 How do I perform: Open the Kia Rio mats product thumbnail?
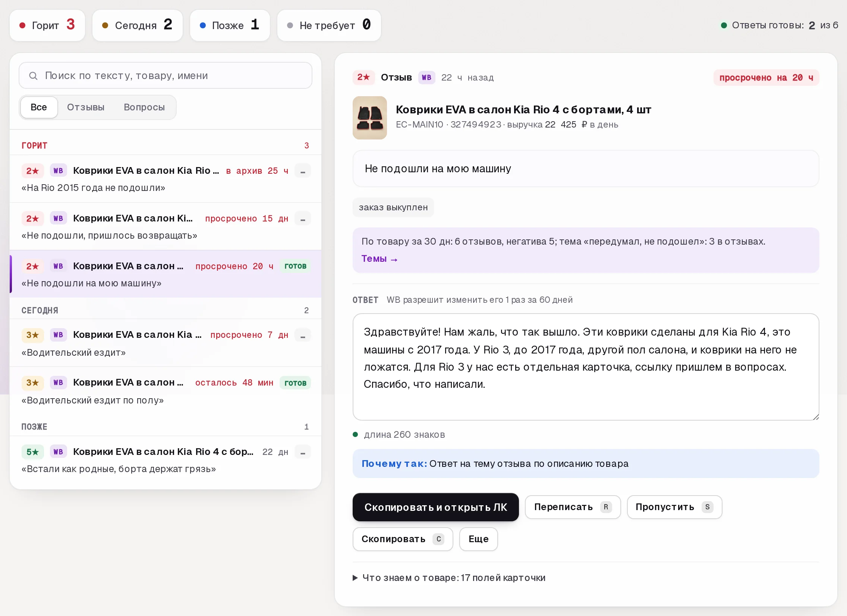pos(369,118)
